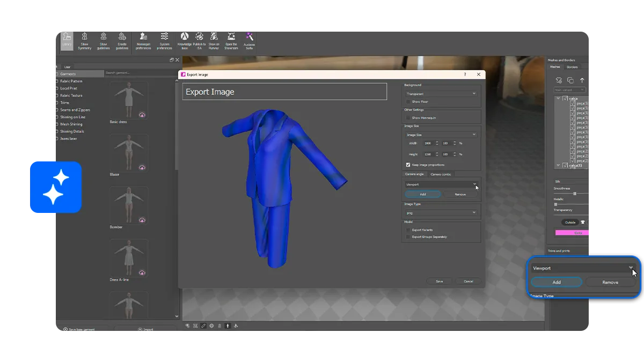Click the Width pixel value stepper arrows
Viewport: 644px width, 362px height.
[x=437, y=143]
